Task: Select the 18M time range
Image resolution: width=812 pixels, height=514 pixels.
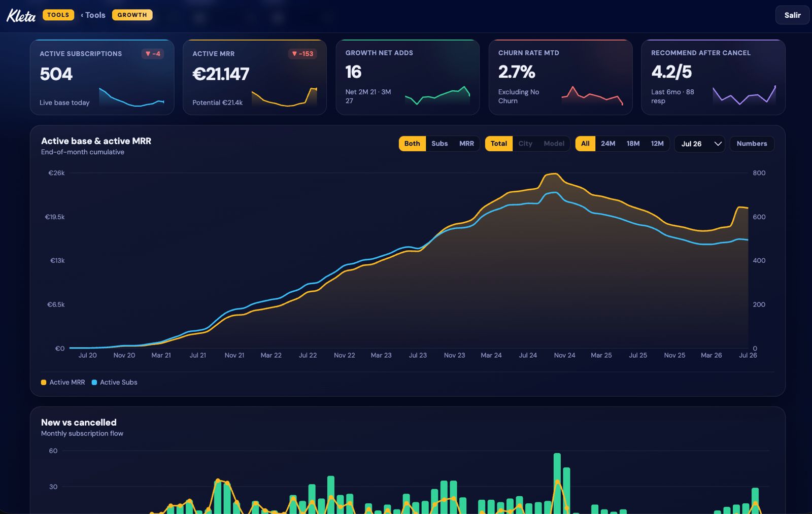Action: [633, 144]
